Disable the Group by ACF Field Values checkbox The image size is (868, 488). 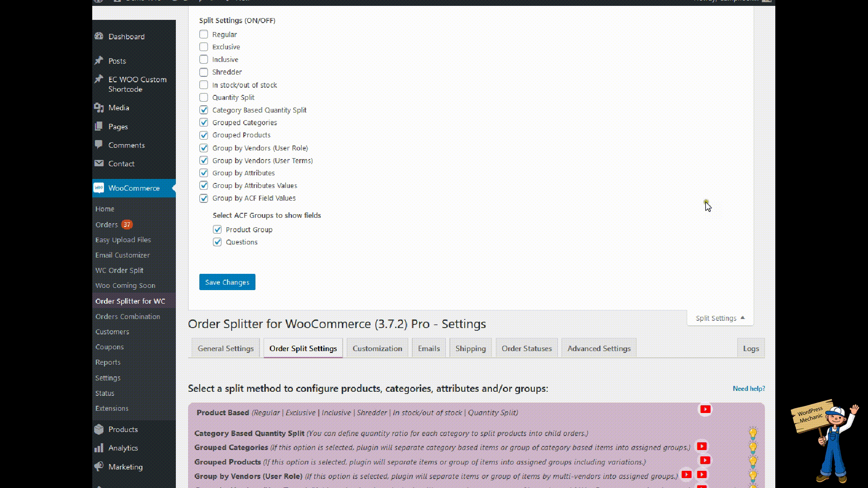click(204, 198)
